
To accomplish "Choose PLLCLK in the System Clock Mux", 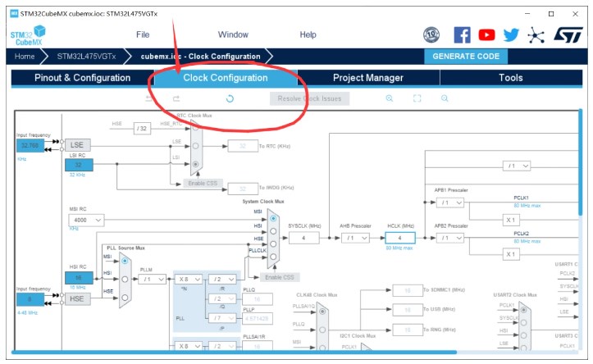I will [x=273, y=257].
